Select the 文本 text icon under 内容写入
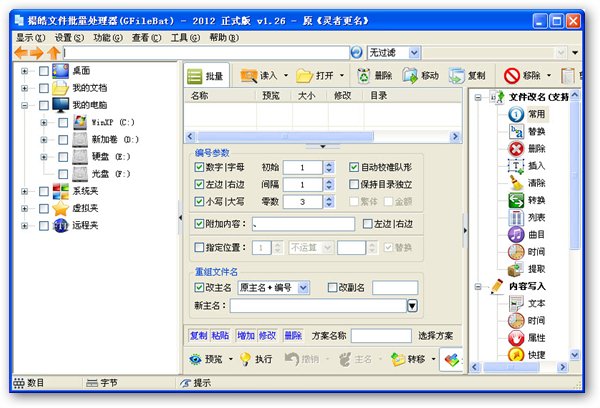Screen dimensions: 600x408 point(516,304)
